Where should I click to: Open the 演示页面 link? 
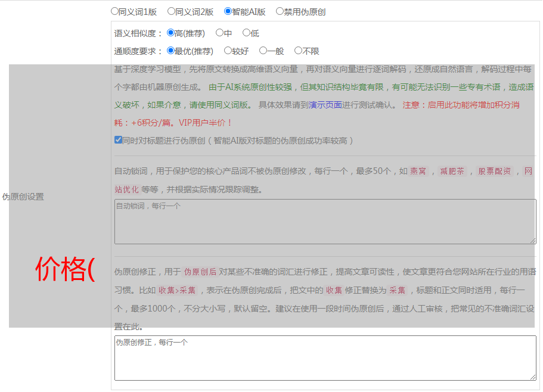325,105
